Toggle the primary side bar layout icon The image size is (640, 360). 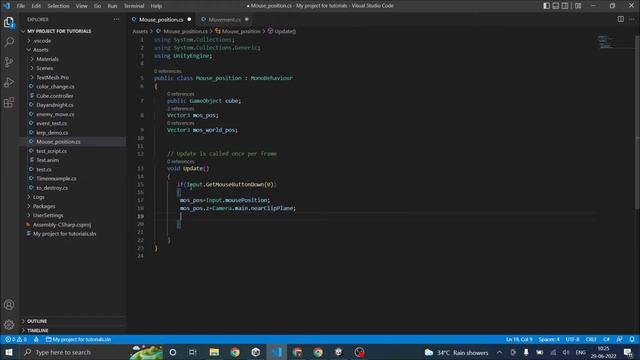(547, 6)
